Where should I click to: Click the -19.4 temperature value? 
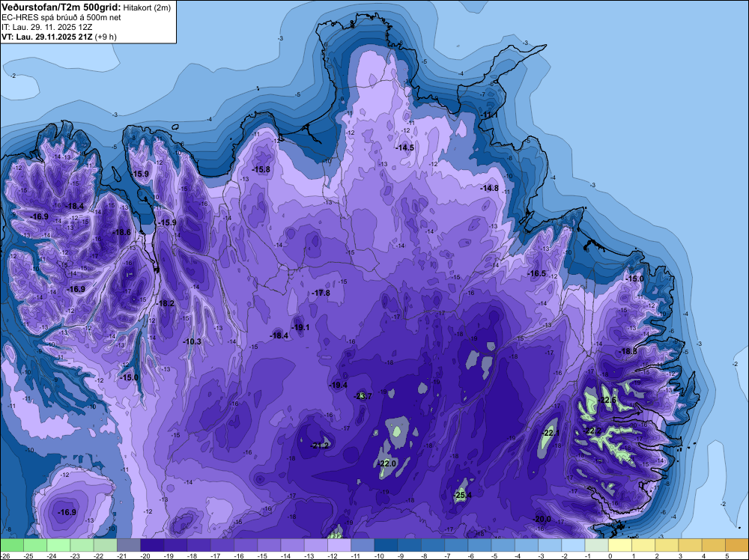(x=339, y=386)
